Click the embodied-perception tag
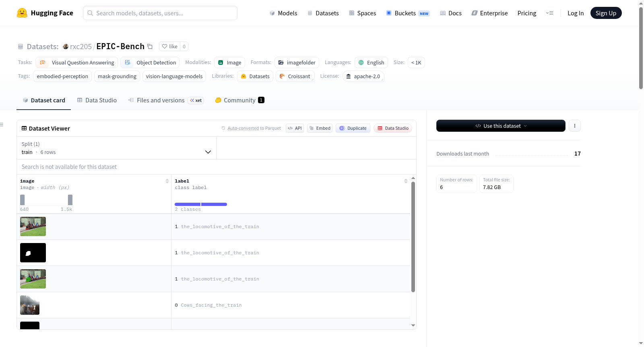The height and width of the screenshot is (347, 644). pyautogui.click(x=62, y=76)
